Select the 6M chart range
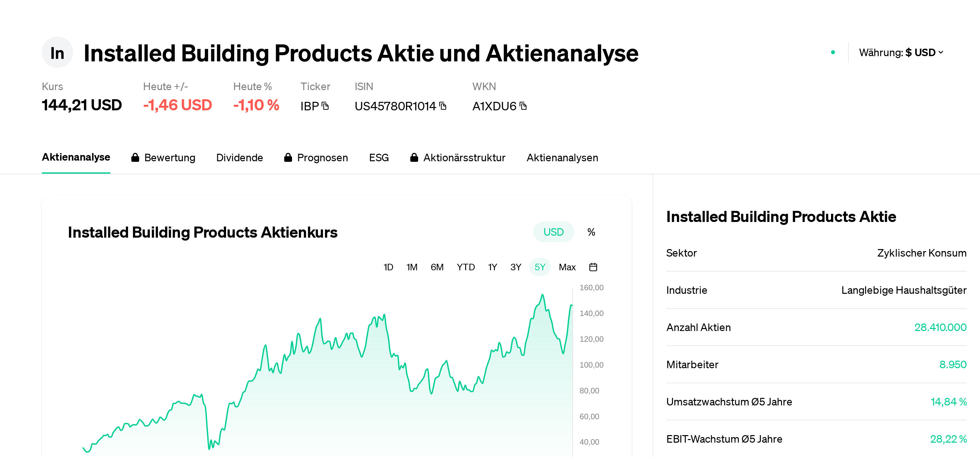 (437, 267)
